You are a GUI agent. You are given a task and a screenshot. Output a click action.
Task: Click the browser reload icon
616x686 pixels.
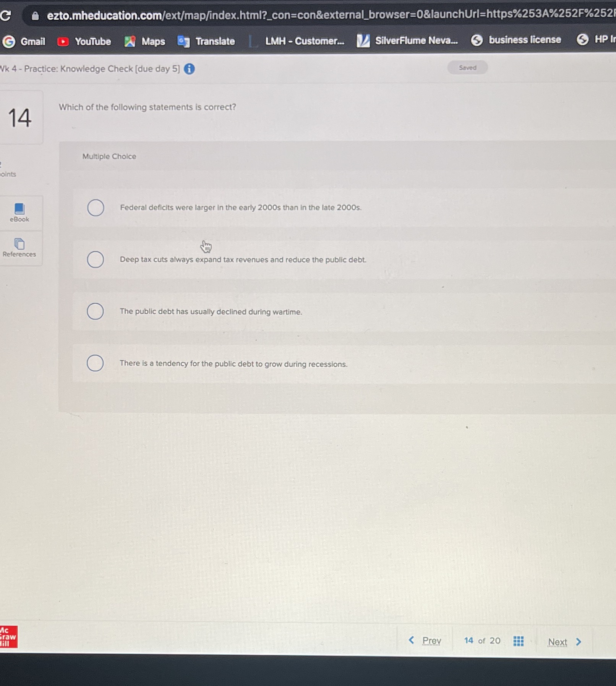coord(5,16)
